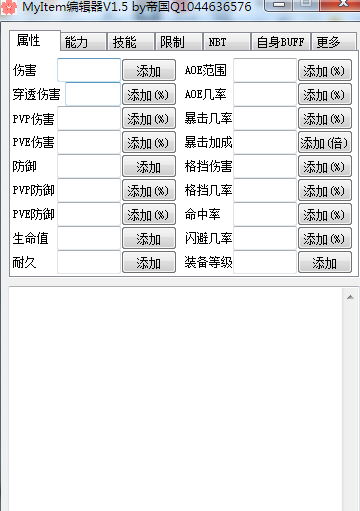The width and height of the screenshot is (360, 511).
Task: Focus the 格挡伤害 input field
Action: point(265,166)
